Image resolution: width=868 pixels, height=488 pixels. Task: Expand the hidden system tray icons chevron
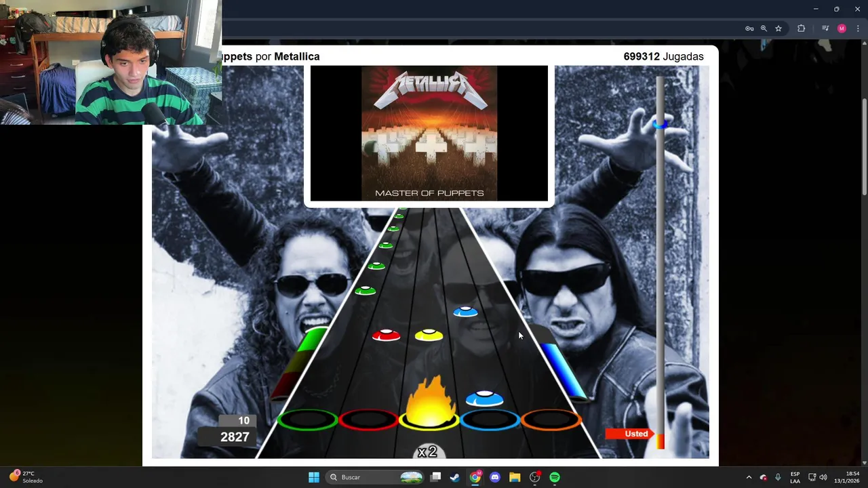pos(749,477)
